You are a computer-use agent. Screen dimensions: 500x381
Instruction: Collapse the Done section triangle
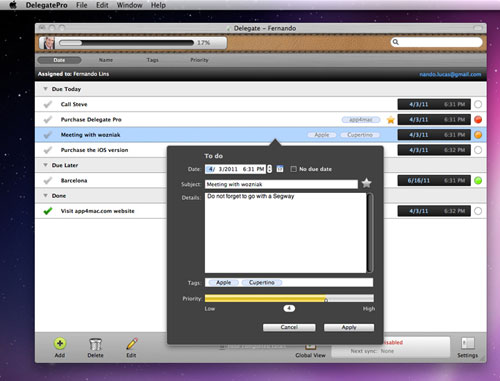[x=45, y=196]
